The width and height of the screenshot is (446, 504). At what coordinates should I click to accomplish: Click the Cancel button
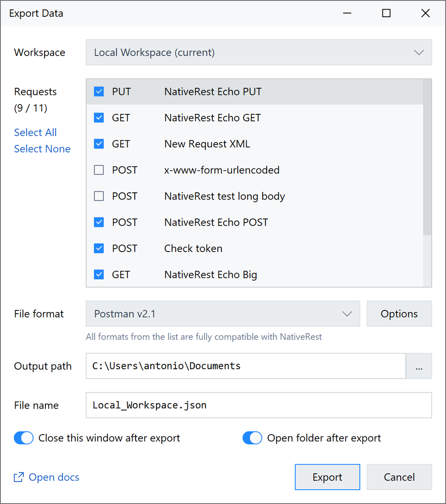coord(399,477)
